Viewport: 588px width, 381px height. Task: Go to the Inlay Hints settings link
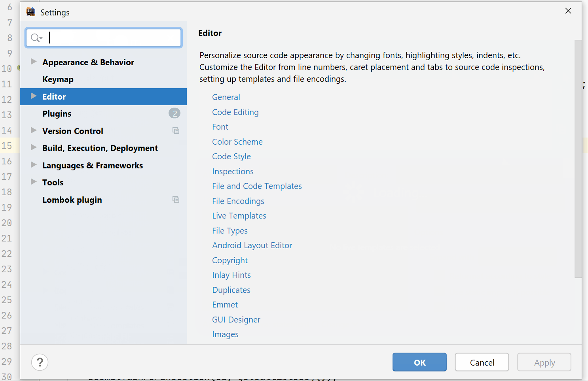pyautogui.click(x=231, y=275)
